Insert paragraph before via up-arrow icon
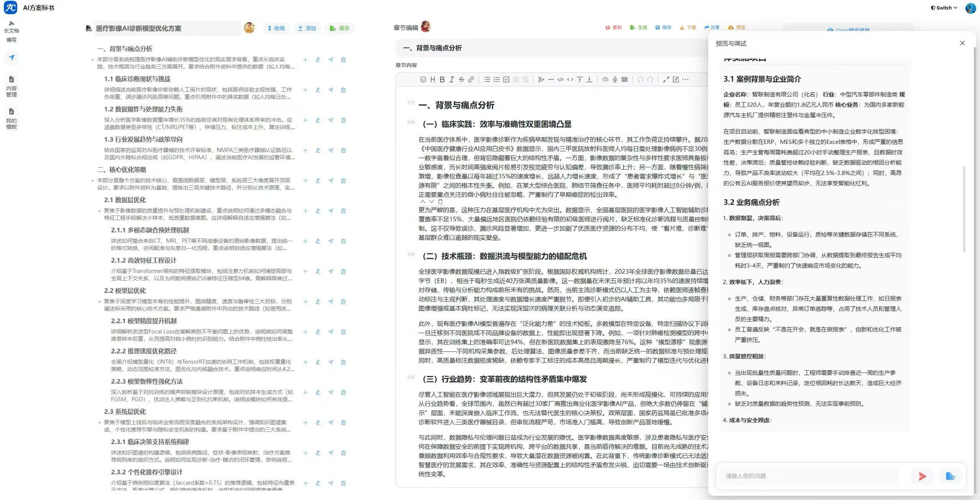This screenshot has width=980, height=500. click(580, 79)
